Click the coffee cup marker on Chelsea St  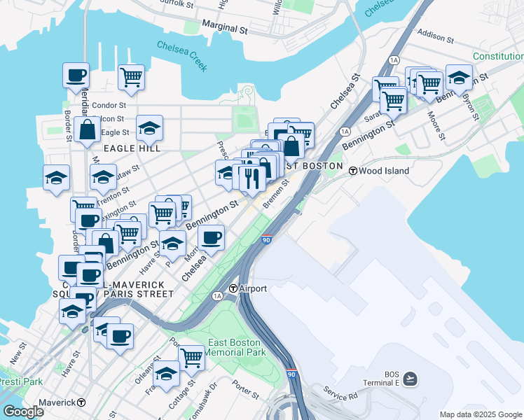[211, 241]
